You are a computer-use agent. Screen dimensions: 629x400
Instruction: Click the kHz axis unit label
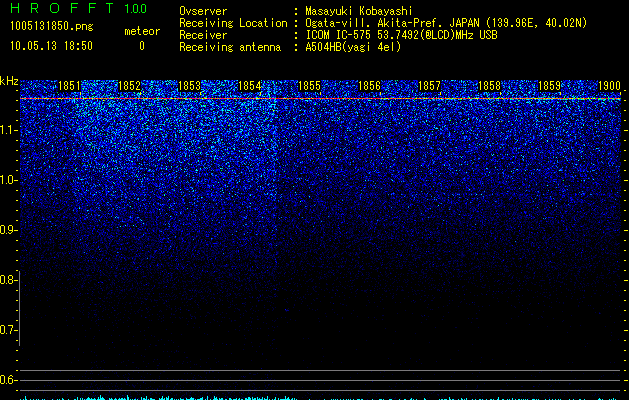(9, 81)
